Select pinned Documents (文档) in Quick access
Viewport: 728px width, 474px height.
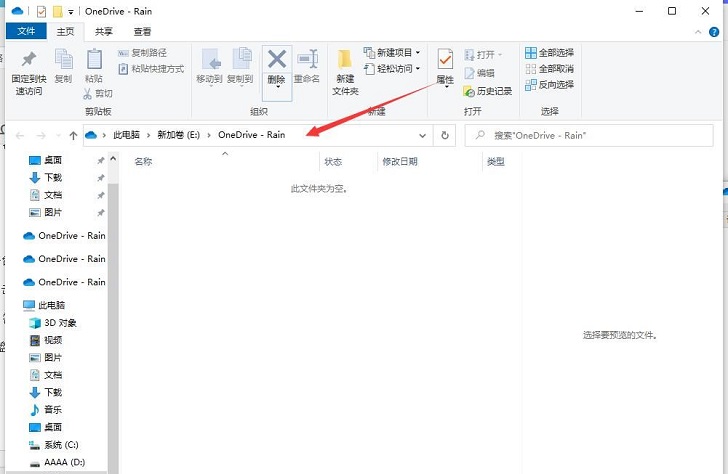point(46,195)
